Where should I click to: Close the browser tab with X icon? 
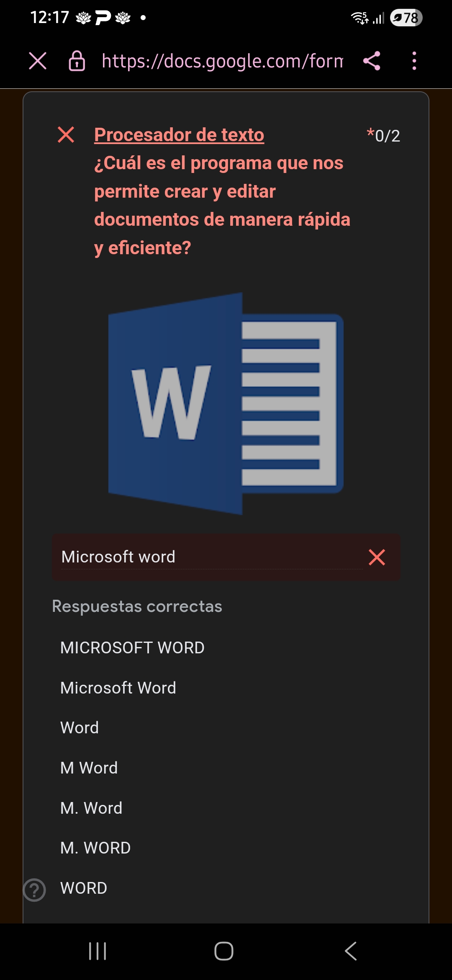click(38, 61)
